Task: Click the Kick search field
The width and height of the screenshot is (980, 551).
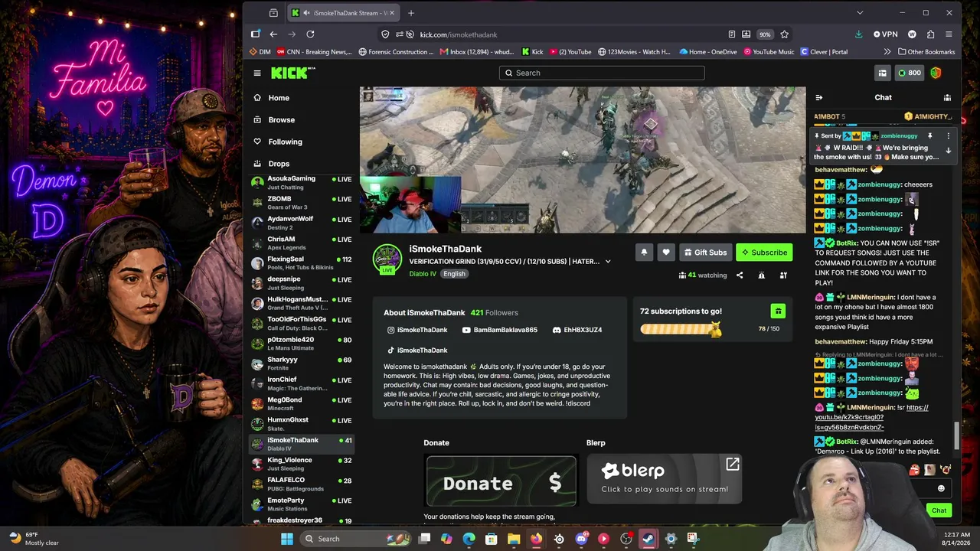Action: click(x=602, y=73)
